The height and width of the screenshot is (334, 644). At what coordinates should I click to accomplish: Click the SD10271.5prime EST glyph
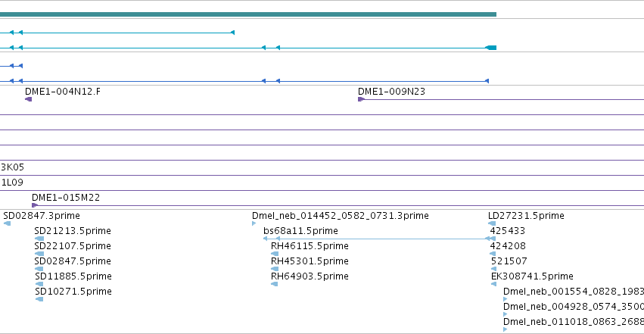tap(39, 299)
